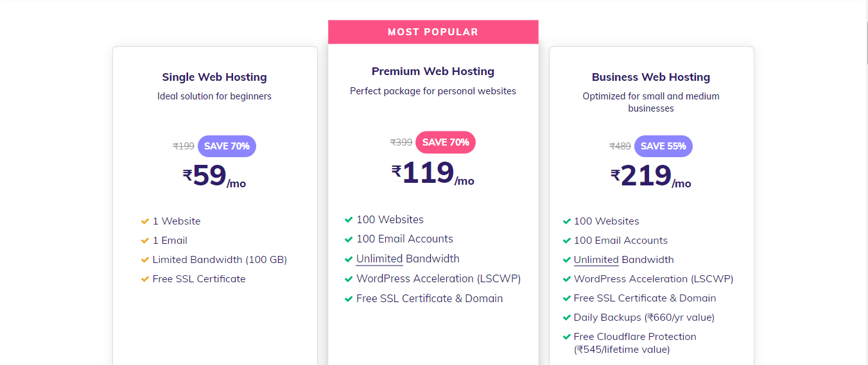Select the Single Web Hosting title
The image size is (868, 365).
pyautogui.click(x=214, y=77)
